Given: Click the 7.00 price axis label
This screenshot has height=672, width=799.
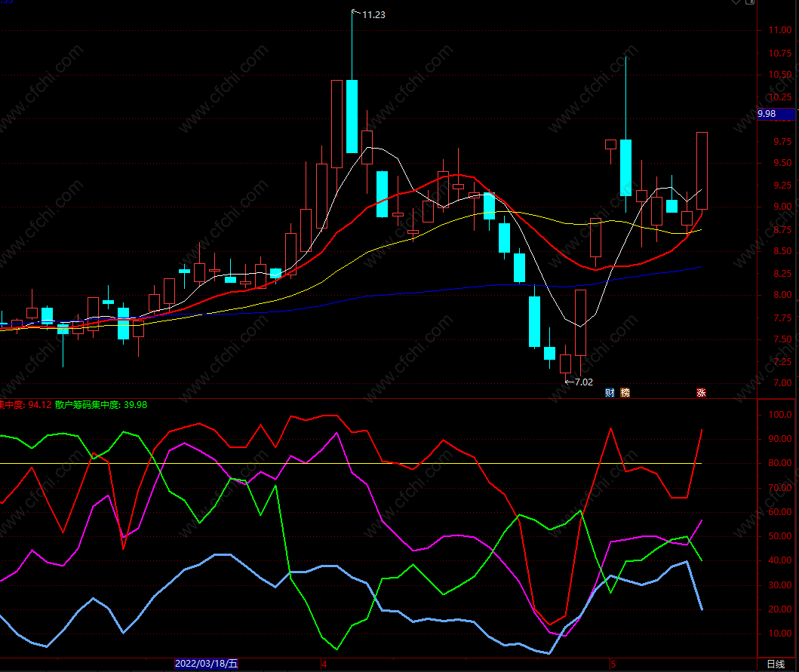Looking at the screenshot, I should click(x=782, y=382).
